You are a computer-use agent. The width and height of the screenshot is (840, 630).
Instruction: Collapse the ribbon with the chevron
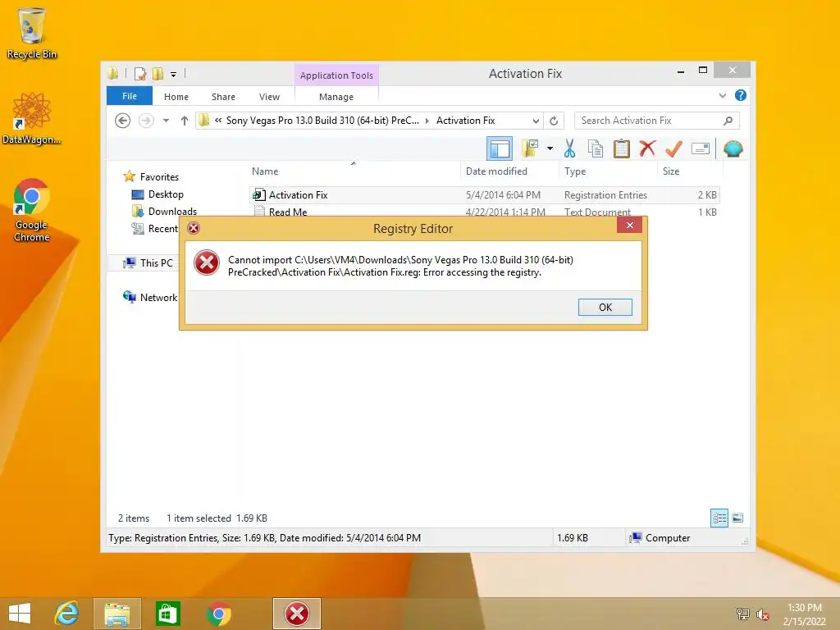click(x=722, y=96)
